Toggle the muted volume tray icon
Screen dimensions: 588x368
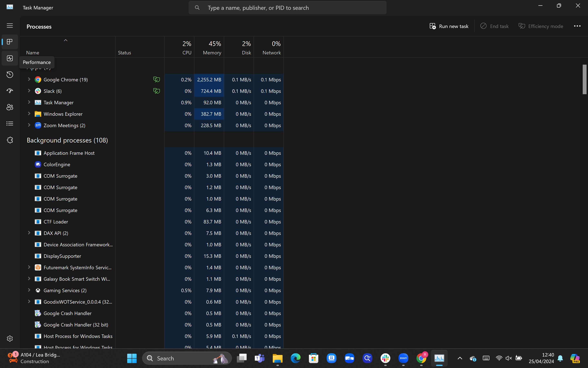[509, 358]
